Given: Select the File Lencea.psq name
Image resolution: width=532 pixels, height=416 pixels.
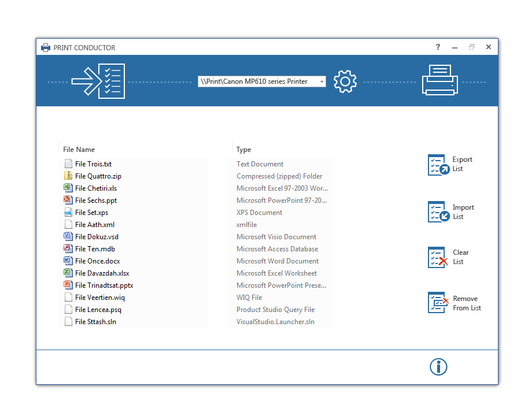Looking at the screenshot, I should click(98, 310).
